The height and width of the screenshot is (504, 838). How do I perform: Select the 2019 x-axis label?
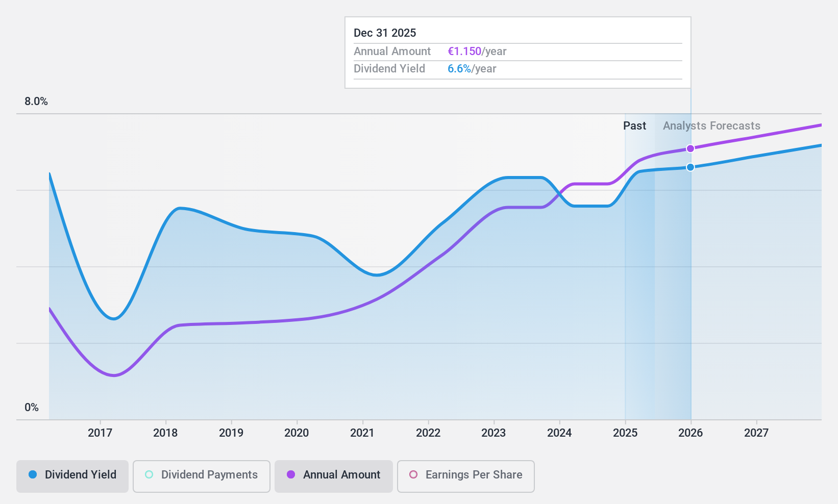tap(231, 433)
